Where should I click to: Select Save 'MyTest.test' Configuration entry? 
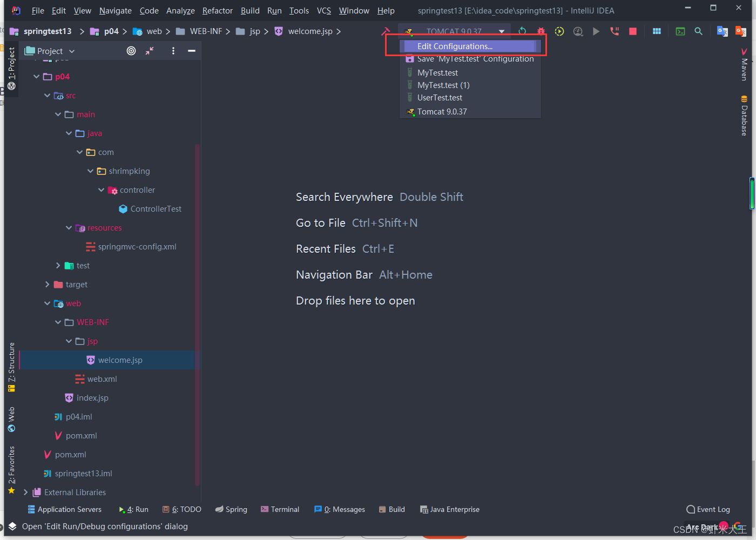point(470,59)
